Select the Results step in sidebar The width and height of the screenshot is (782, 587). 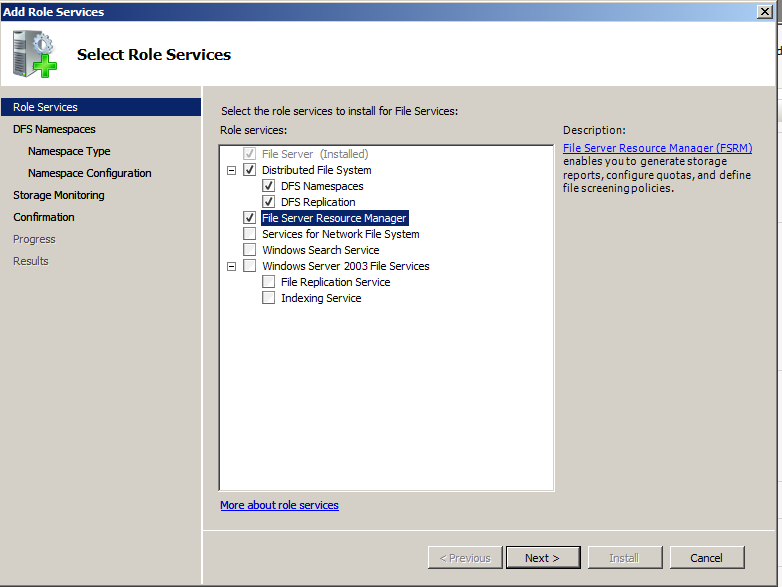click(x=31, y=261)
